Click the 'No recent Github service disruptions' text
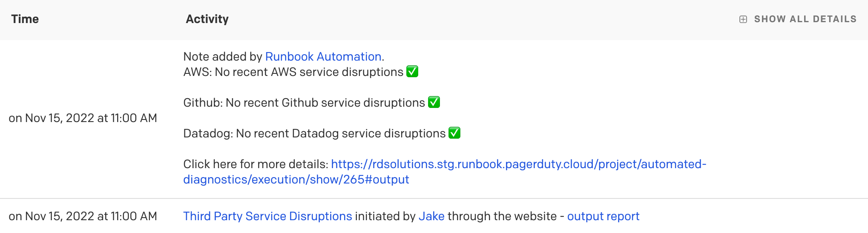Image resolution: width=868 pixels, height=233 pixels. tap(325, 103)
